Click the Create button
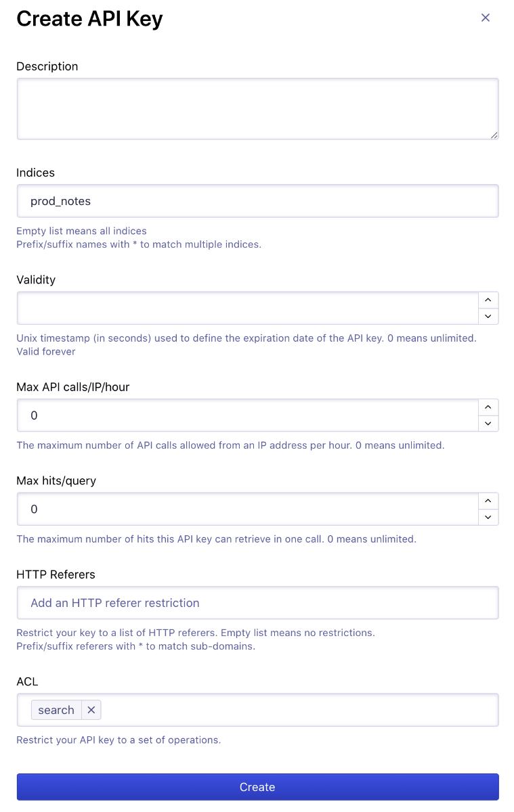 257,787
